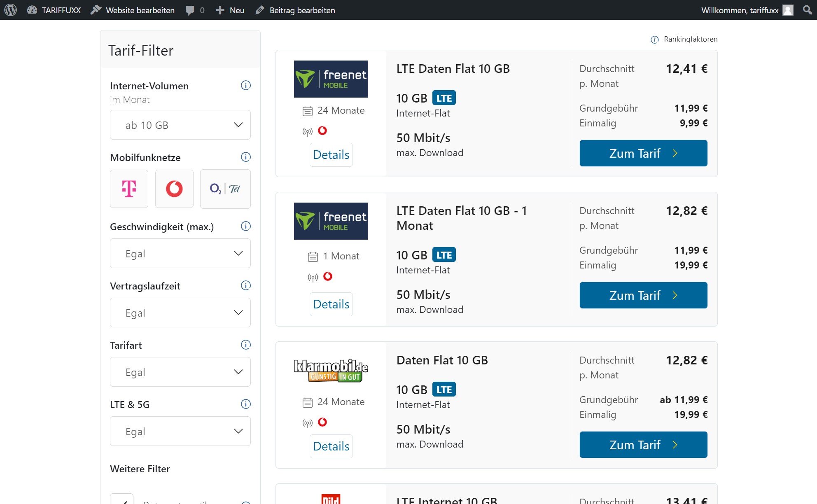Open the LTE & 5G Egal dropdown
The width and height of the screenshot is (817, 504).
point(180,431)
